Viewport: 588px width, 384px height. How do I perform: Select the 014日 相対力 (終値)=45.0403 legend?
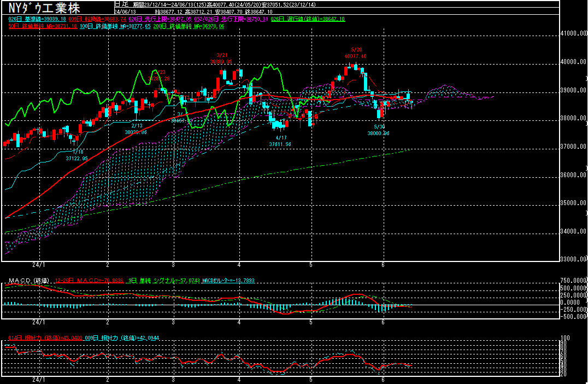pyautogui.click(x=45, y=338)
